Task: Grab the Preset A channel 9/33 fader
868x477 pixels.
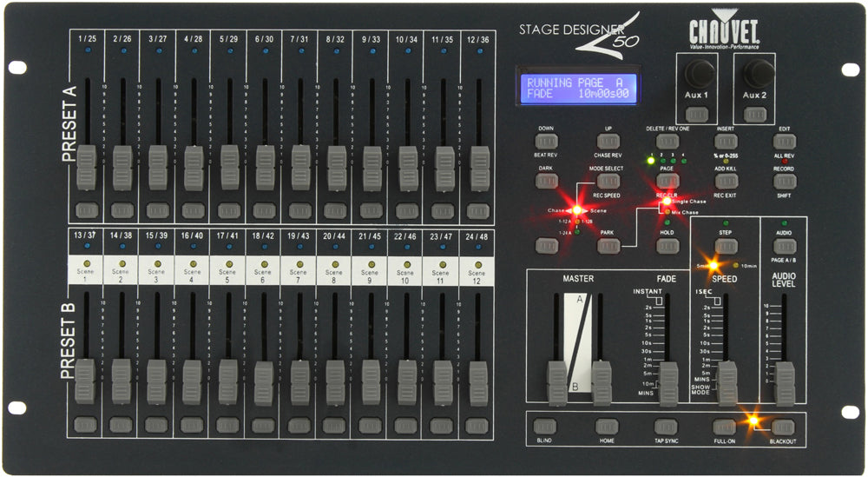Action: click(x=372, y=169)
